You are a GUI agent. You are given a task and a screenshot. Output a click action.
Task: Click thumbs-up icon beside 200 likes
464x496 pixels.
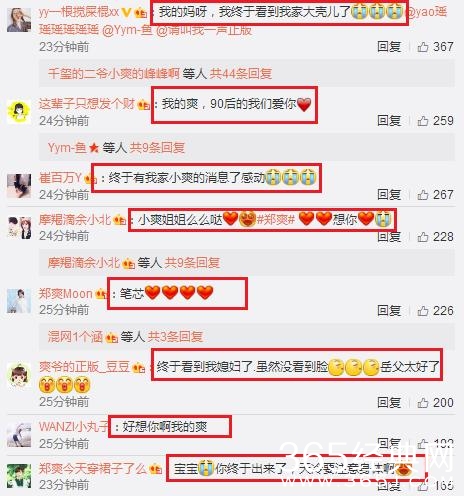[x=423, y=403]
